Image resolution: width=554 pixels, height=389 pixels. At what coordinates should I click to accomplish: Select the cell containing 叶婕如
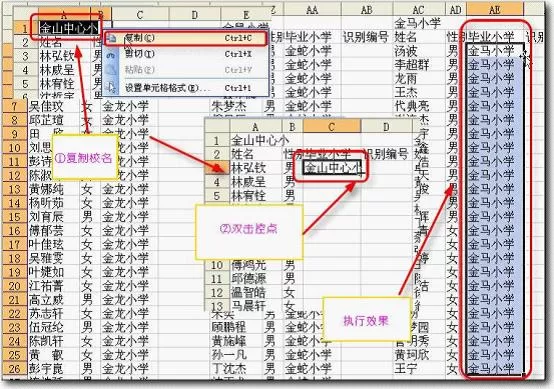click(x=53, y=272)
